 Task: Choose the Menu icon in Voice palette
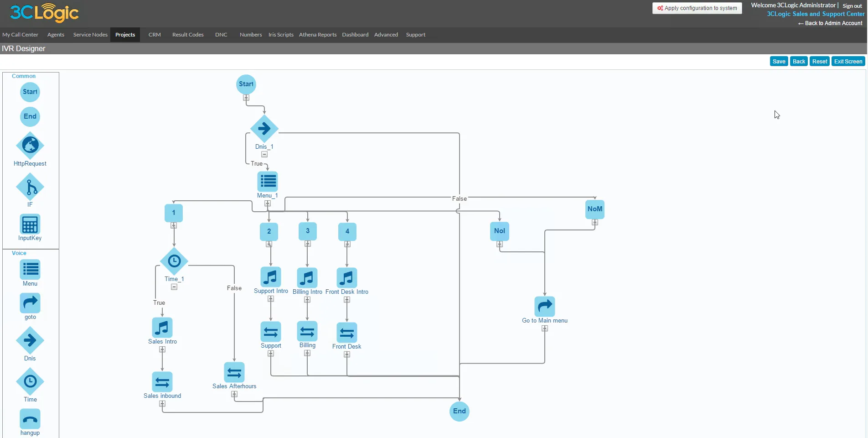coord(30,270)
